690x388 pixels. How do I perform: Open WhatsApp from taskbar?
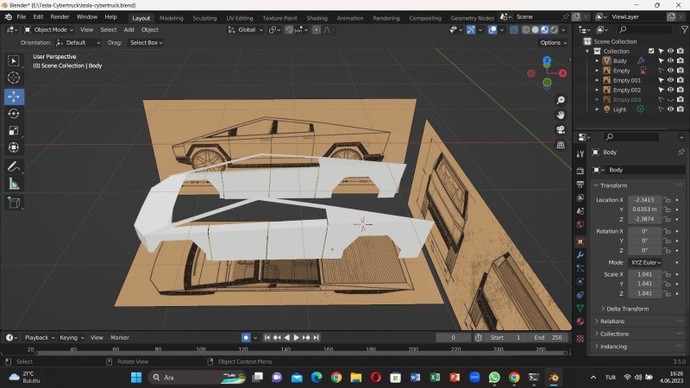494,377
